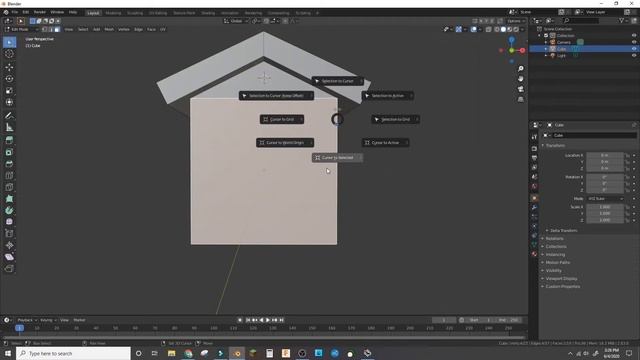
Task: Toggle X-ray display in viewport header
Action: click(x=488, y=29)
